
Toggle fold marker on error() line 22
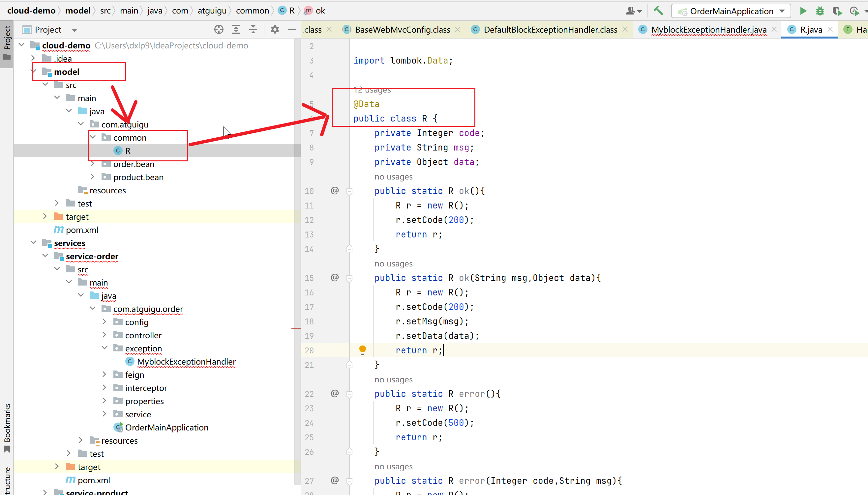[x=349, y=394]
